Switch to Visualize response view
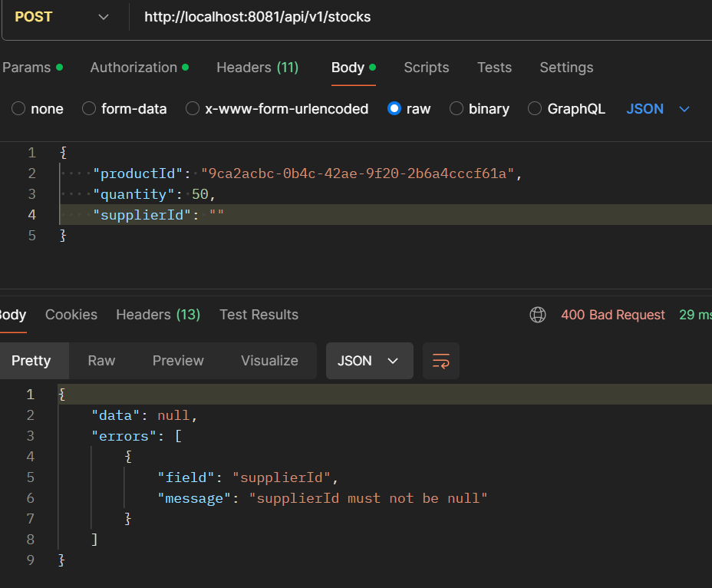 269,361
